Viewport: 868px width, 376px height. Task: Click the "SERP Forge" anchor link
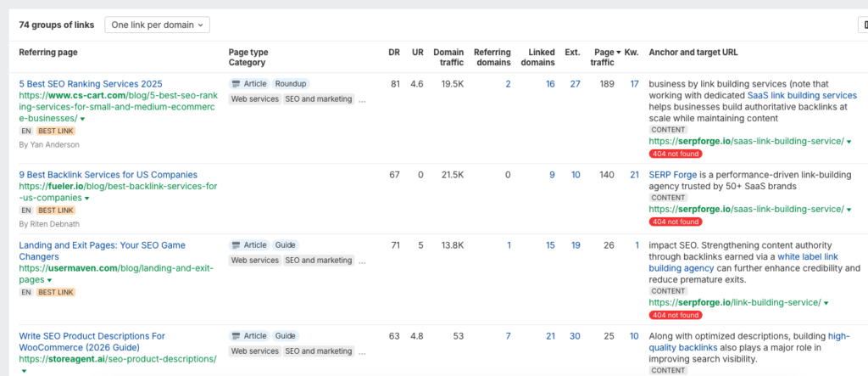[x=672, y=175]
